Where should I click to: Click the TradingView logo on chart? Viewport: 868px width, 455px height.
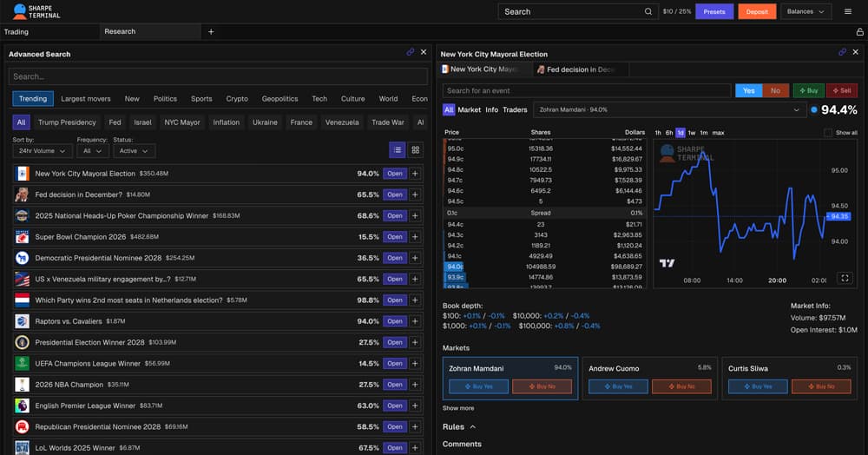[667, 263]
